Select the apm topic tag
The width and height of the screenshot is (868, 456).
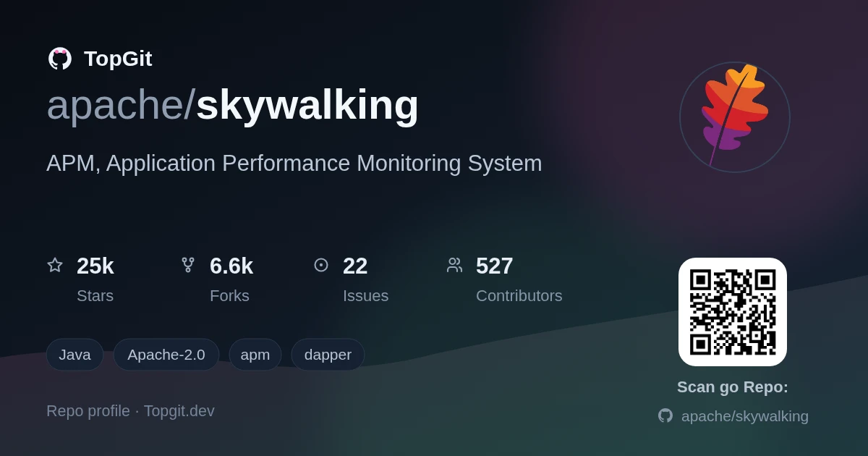click(x=255, y=355)
